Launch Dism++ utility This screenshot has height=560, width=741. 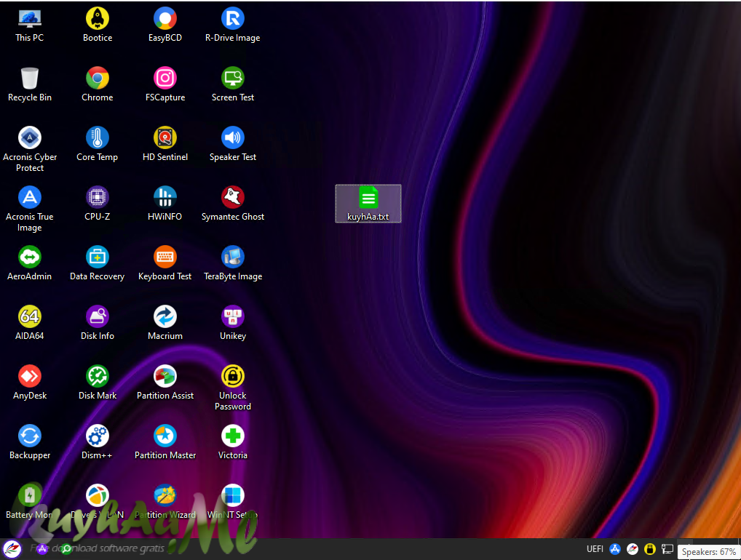[98, 442]
